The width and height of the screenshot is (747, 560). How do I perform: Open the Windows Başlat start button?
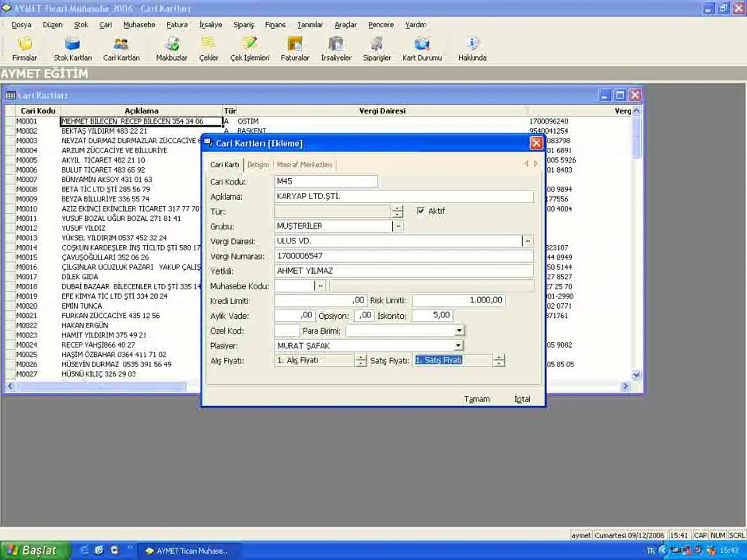[31, 551]
